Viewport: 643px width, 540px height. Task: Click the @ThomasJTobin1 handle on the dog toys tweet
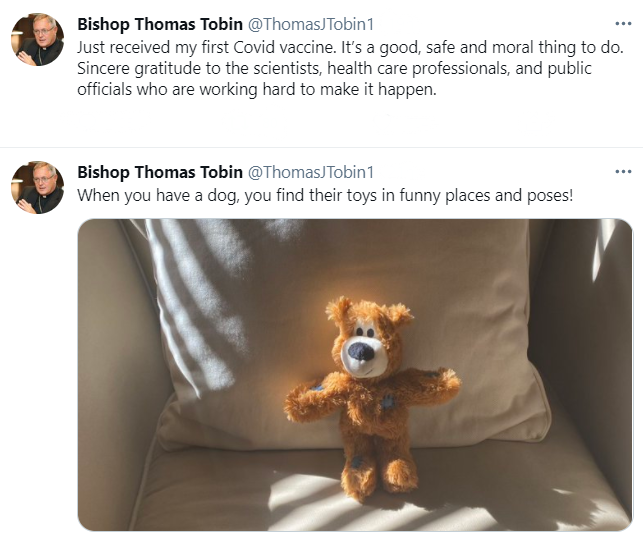point(310,172)
